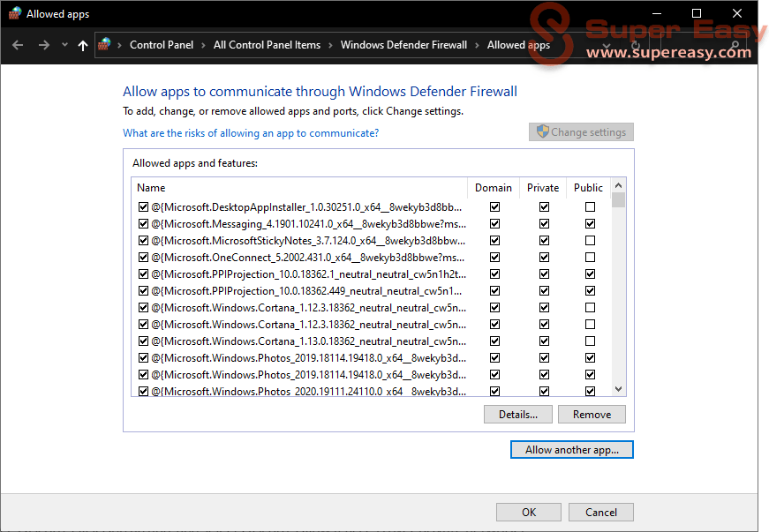Disable Public for PPIProjection 10.0.18362.1 row
The height and width of the screenshot is (532, 769).
point(590,273)
